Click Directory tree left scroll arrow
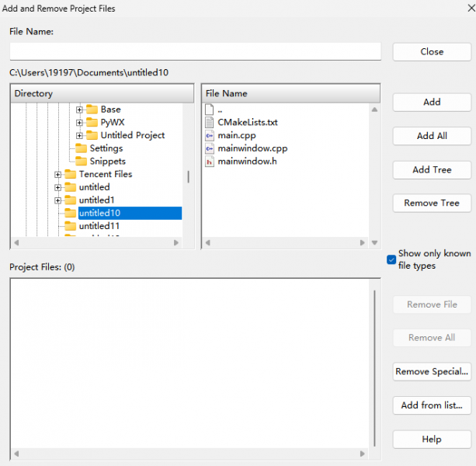The height and width of the screenshot is (466, 476). (17, 242)
